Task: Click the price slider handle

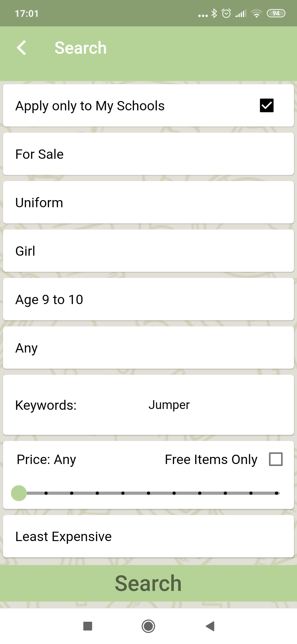Action: pyautogui.click(x=19, y=493)
